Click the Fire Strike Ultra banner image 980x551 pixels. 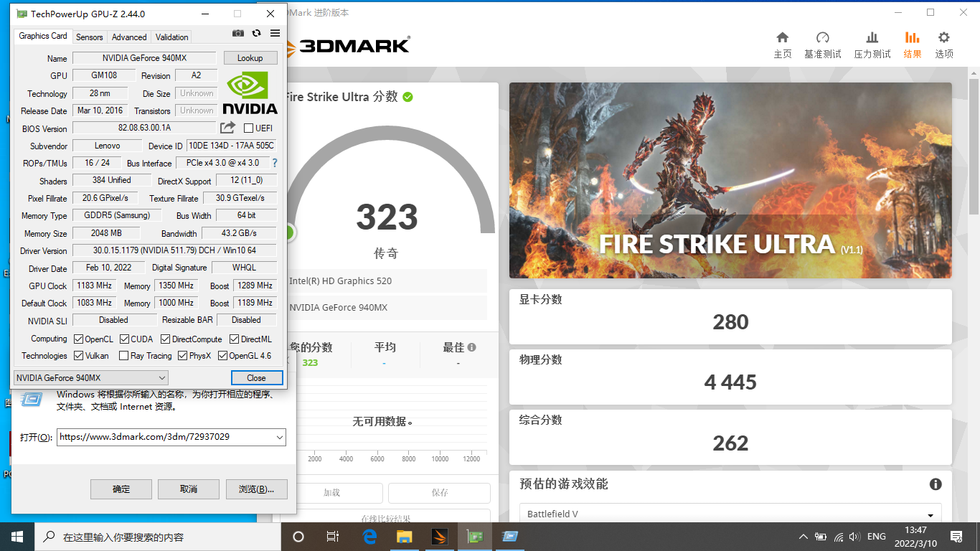pos(730,181)
